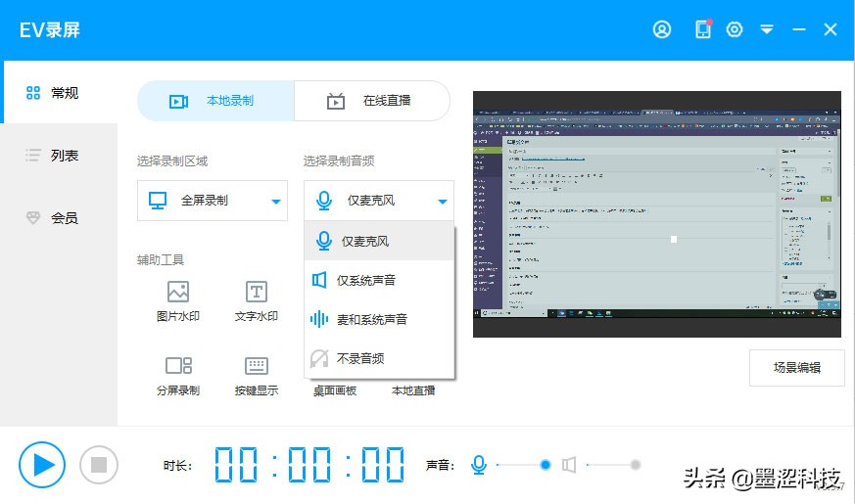The height and width of the screenshot is (504, 855).
Task: Click the 在线直播 TV icon
Action: [335, 101]
